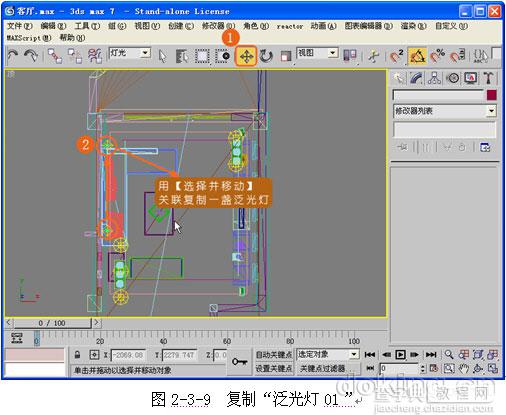Open the 创建 menu
Image resolution: width=506 pixels, height=415 pixels.
point(181,26)
